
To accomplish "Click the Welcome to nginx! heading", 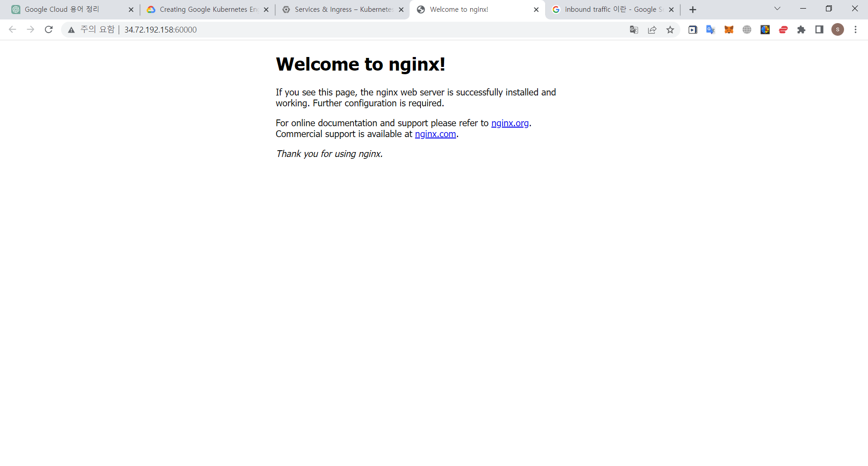I will [360, 64].
